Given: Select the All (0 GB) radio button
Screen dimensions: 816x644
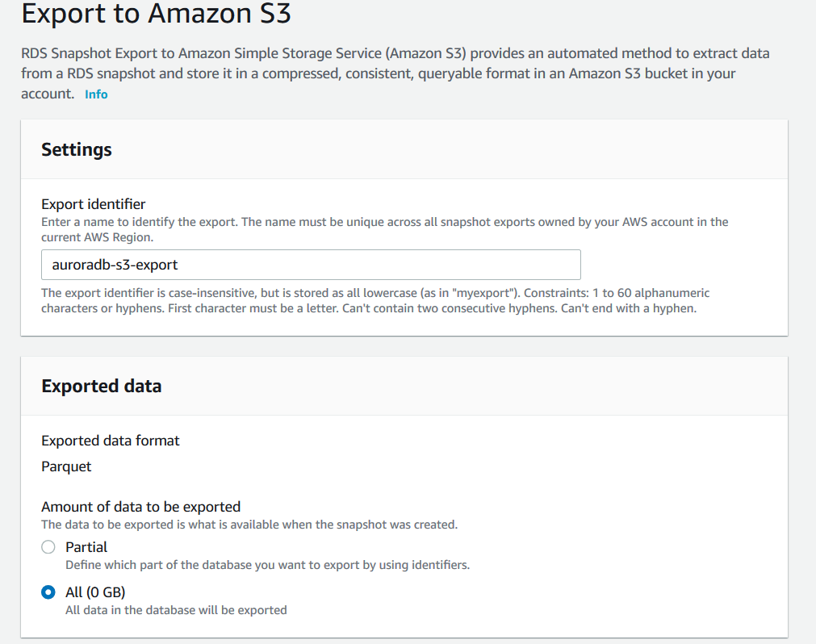Looking at the screenshot, I should (x=48, y=592).
